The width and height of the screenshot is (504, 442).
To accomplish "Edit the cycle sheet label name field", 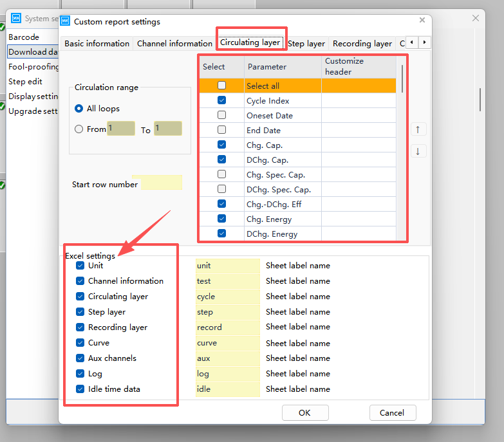I will (x=227, y=297).
